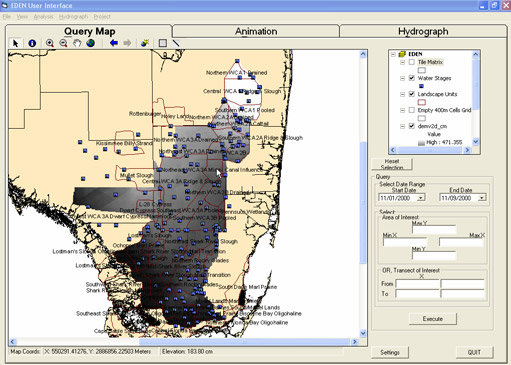Open the Hydrograph tab
The width and height of the screenshot is (511, 365).
pos(423,31)
